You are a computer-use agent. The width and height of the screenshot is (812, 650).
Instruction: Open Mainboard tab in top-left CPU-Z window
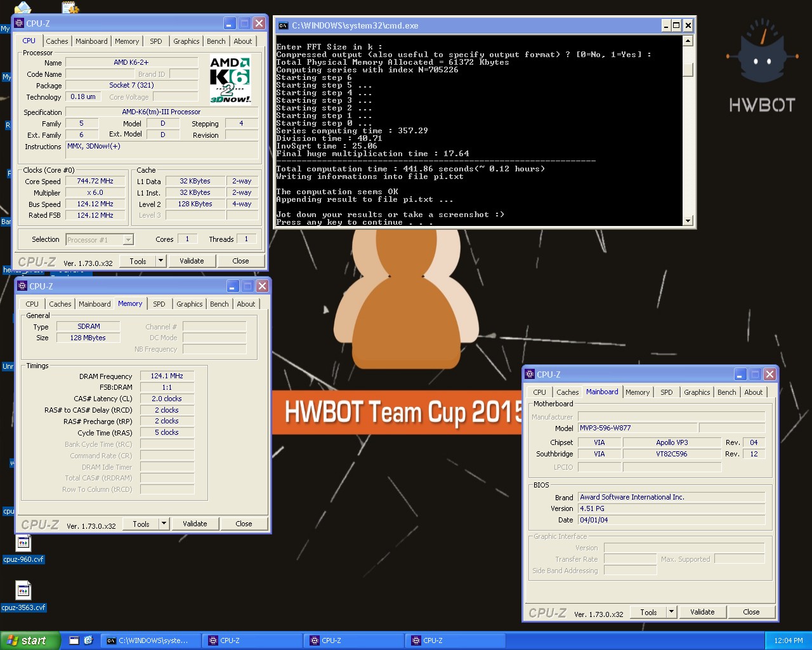[x=91, y=41]
